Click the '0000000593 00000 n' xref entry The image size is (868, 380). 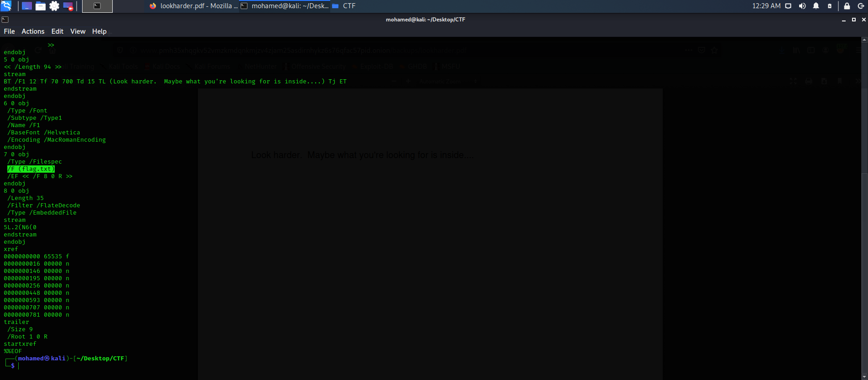(x=36, y=300)
